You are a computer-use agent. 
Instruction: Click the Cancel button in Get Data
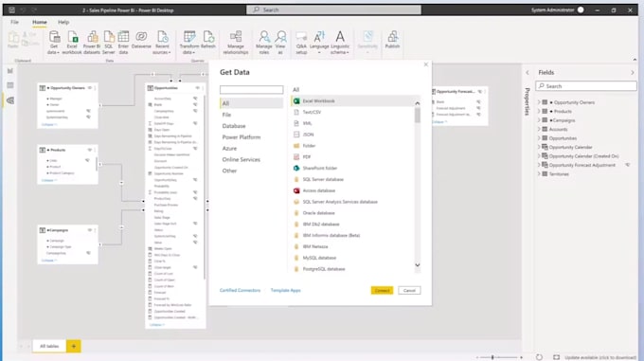pyautogui.click(x=409, y=290)
